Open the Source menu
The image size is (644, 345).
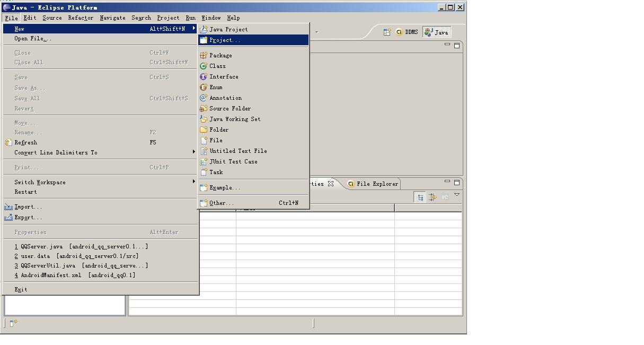click(52, 18)
